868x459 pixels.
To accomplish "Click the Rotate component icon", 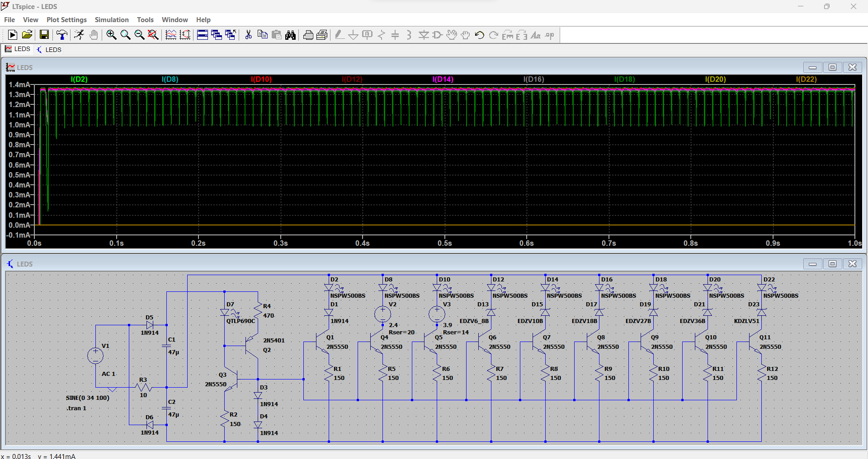I will pyautogui.click(x=508, y=35).
